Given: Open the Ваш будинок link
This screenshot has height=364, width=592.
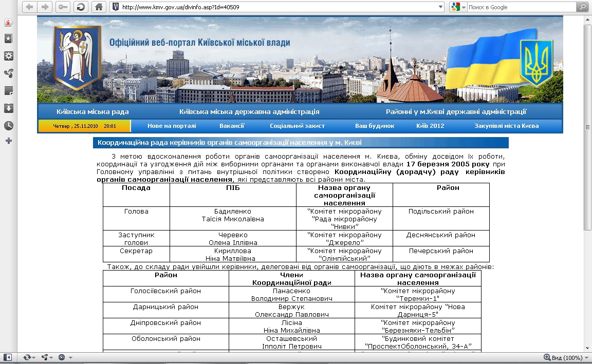Looking at the screenshot, I should (x=375, y=126).
